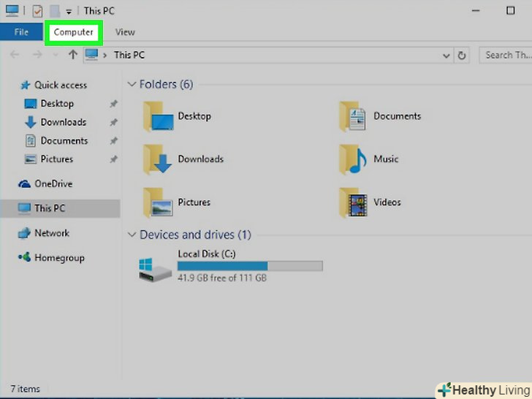The height and width of the screenshot is (399, 532).
Task: Select the Desktop folder icon
Action: click(158, 116)
